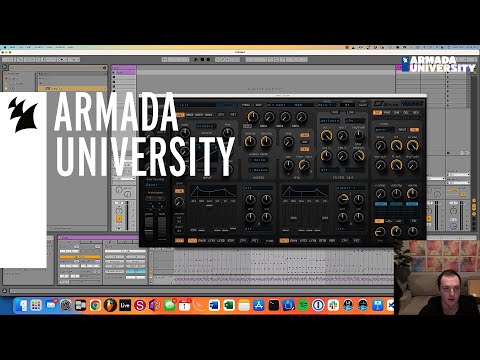Open the unison mode dropdown selector

(x=259, y=160)
